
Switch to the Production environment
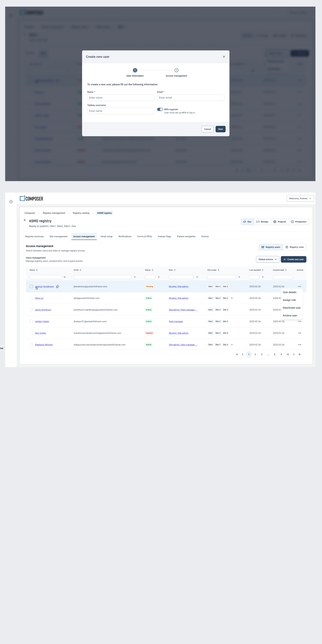tap(299, 222)
